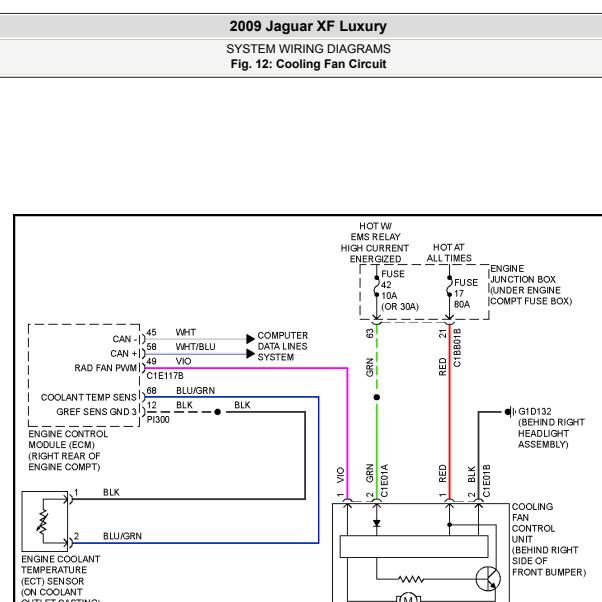The height and width of the screenshot is (602, 602).
Task: Click the resistor symbol beside the transistor
Action: click(411, 579)
